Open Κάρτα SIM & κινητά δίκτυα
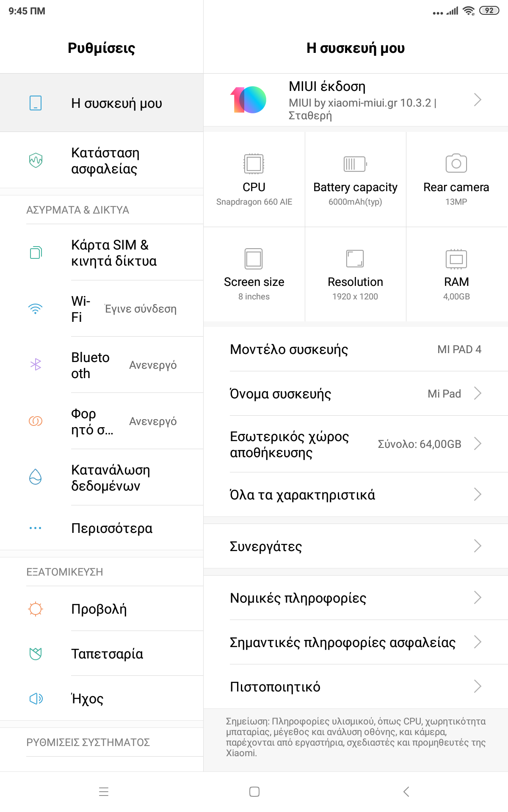The height and width of the screenshot is (812, 508). [x=113, y=253]
